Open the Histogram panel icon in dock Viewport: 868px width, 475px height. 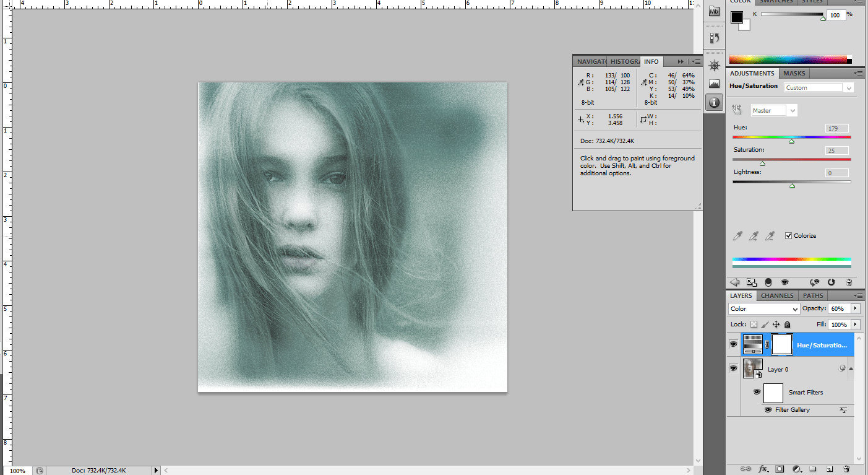point(715,84)
